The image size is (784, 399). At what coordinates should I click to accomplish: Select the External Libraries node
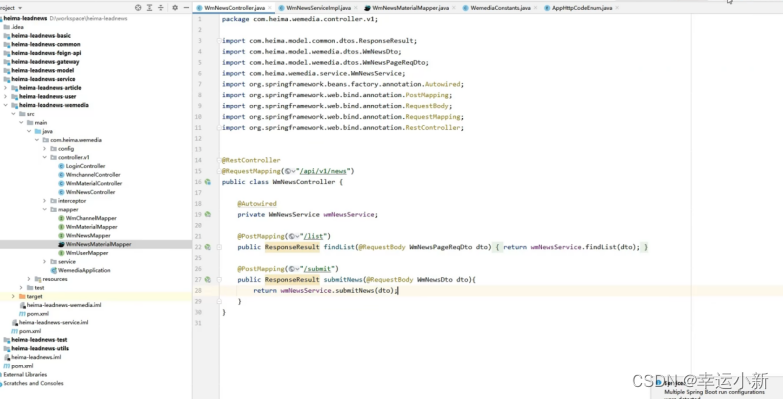coord(25,374)
